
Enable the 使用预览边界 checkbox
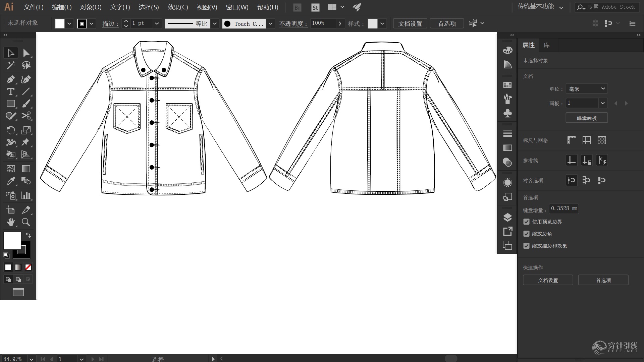526,222
